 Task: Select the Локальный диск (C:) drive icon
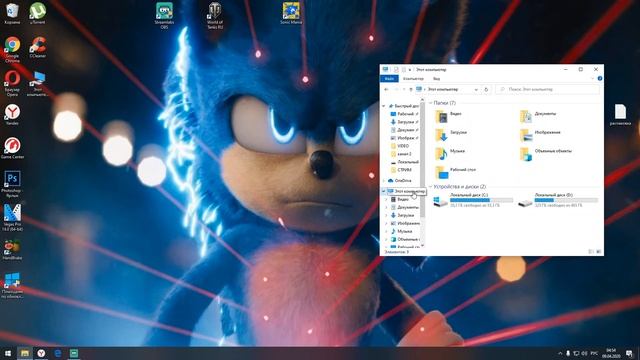(x=440, y=201)
